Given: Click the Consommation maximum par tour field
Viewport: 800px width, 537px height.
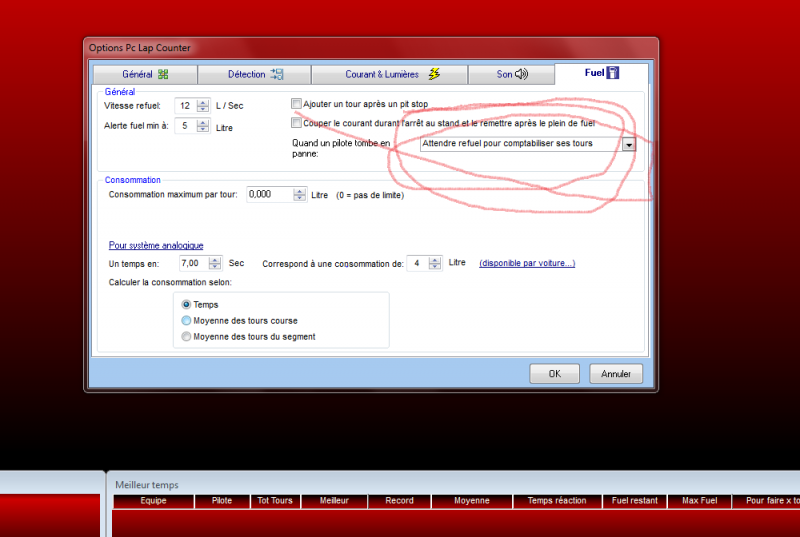Looking at the screenshot, I should 270,194.
